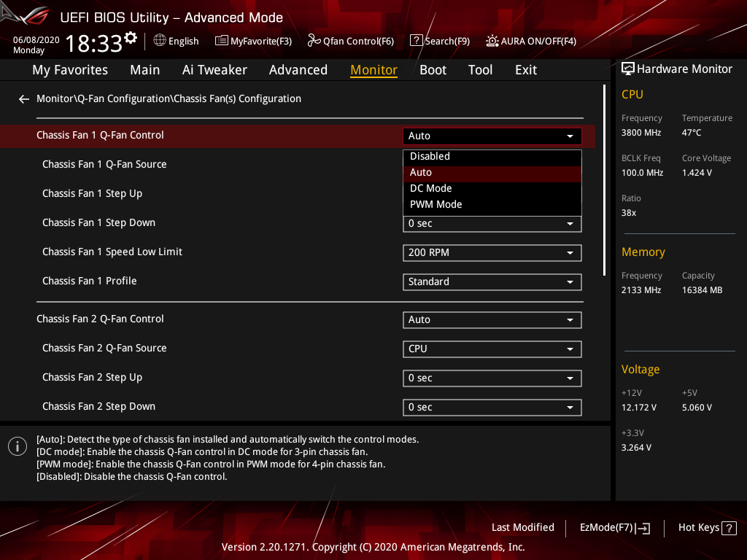Select Chassis Fan 1 Speed Low Limit label
Screen dimensions: 747x560
click(x=112, y=252)
